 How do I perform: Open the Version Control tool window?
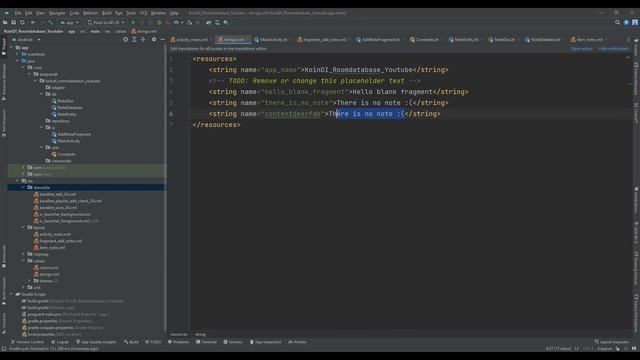[27, 342]
